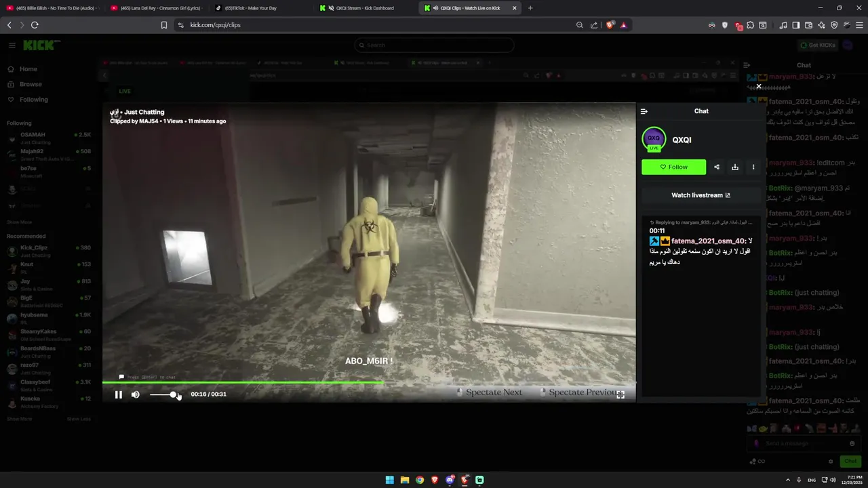Open browser main hamburger menu

pos(859,25)
